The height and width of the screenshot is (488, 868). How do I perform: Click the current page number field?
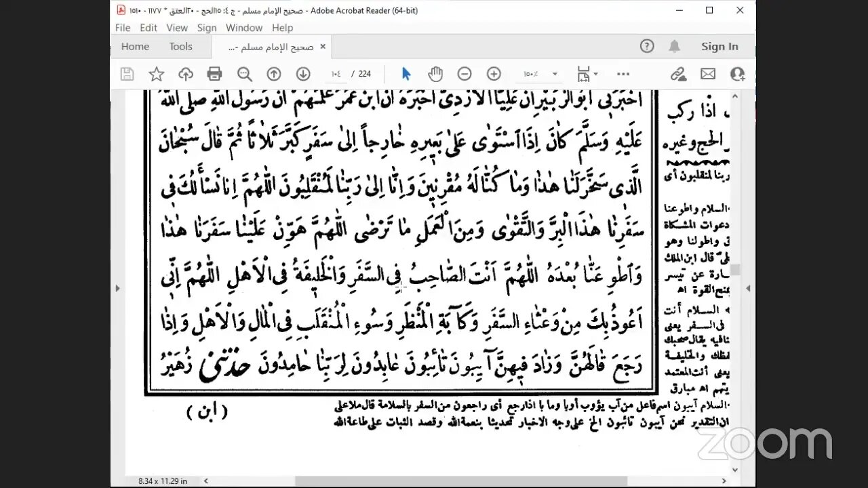tap(335, 74)
